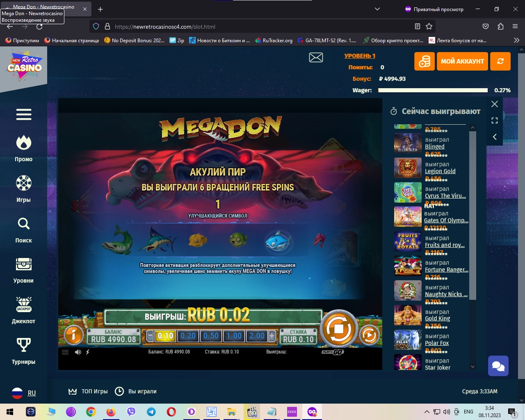The width and height of the screenshot is (525, 420).
Task: Open list all tabs dropdown chevron
Action: [377, 9]
